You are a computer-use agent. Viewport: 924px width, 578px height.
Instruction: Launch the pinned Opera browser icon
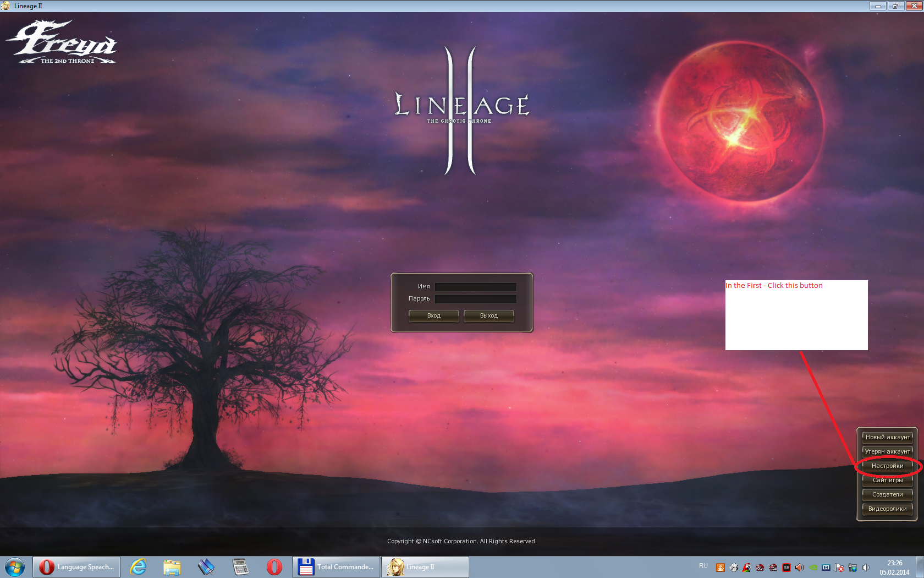tap(274, 567)
